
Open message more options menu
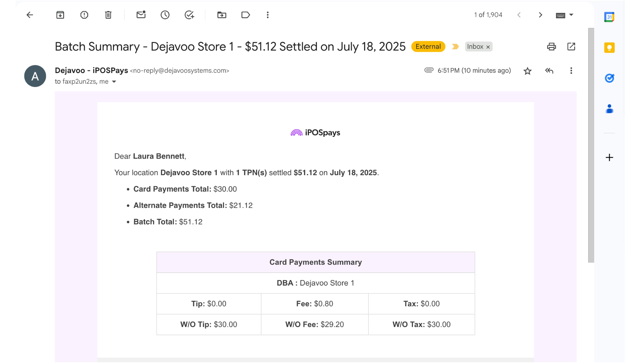pyautogui.click(x=571, y=71)
